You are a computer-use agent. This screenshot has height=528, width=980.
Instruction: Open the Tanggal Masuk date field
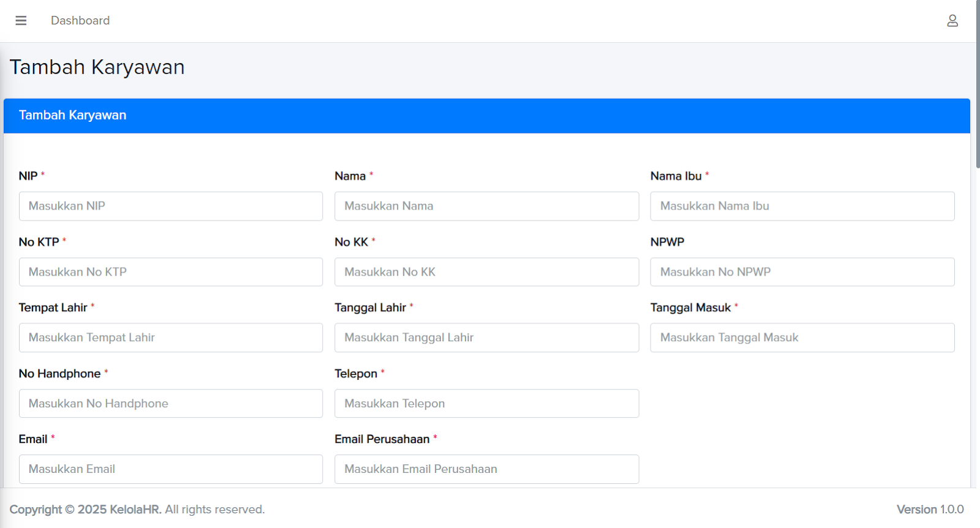[x=802, y=338]
